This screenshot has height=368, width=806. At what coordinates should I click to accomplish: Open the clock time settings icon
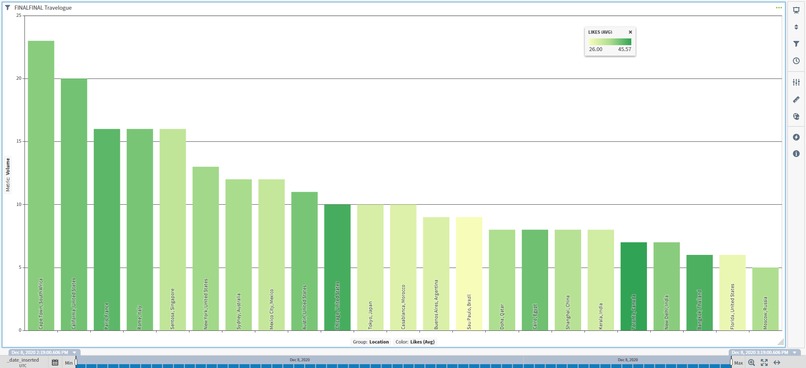(796, 61)
